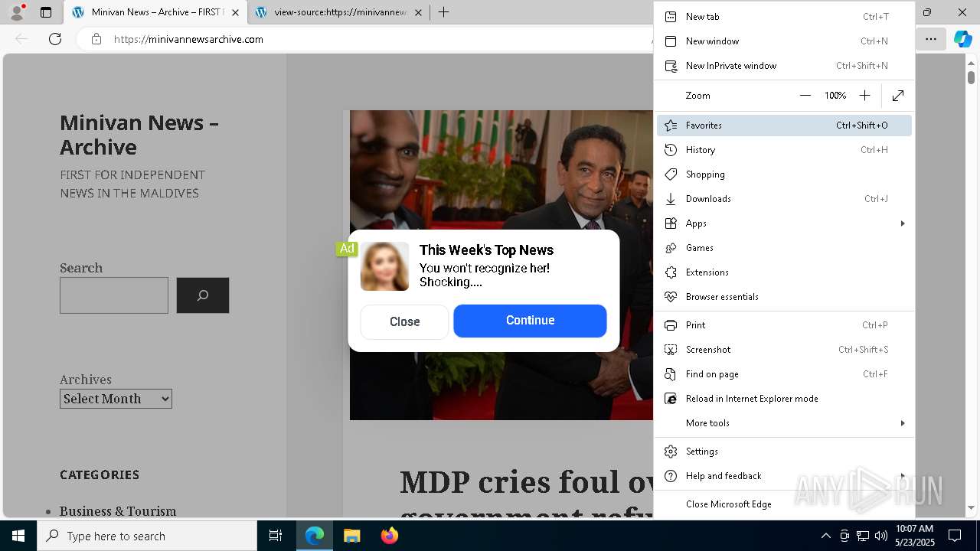This screenshot has height=551, width=980.
Task: Open Games from the menu
Action: coord(784,248)
